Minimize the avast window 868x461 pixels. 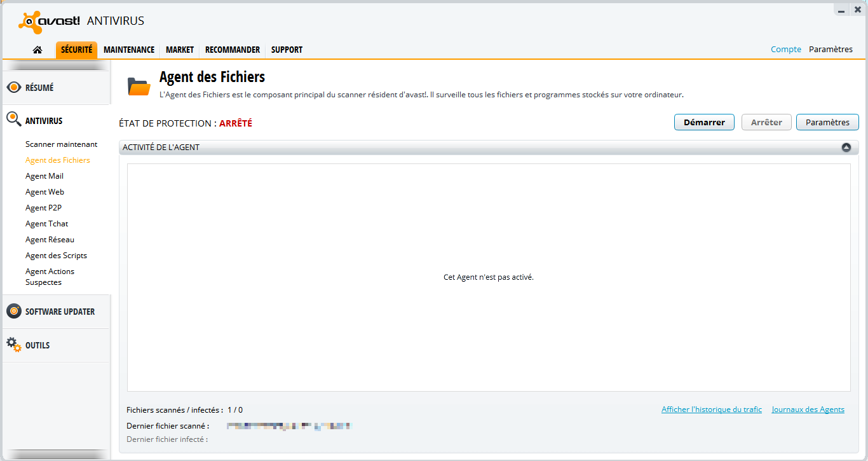pos(841,10)
